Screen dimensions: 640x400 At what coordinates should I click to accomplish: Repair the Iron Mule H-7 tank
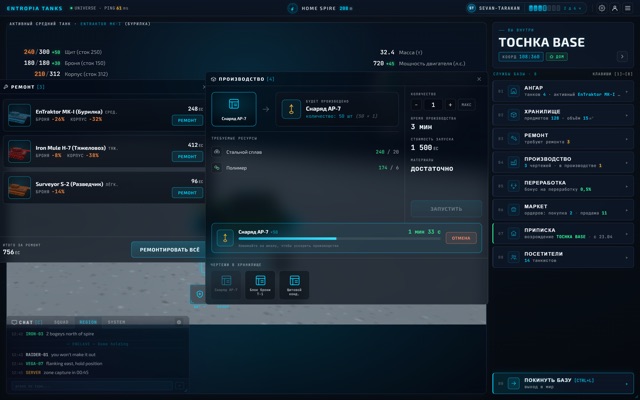point(187,156)
